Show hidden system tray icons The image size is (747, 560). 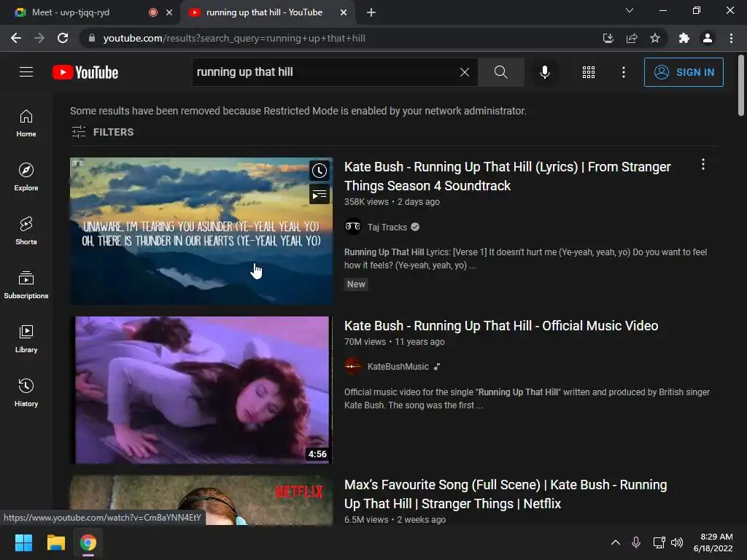pos(616,542)
